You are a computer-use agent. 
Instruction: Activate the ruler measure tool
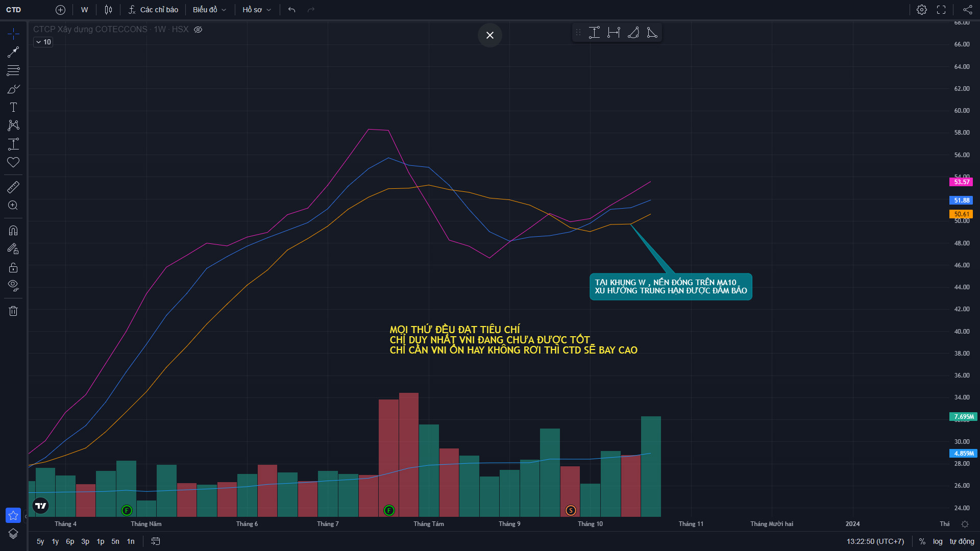[13, 187]
